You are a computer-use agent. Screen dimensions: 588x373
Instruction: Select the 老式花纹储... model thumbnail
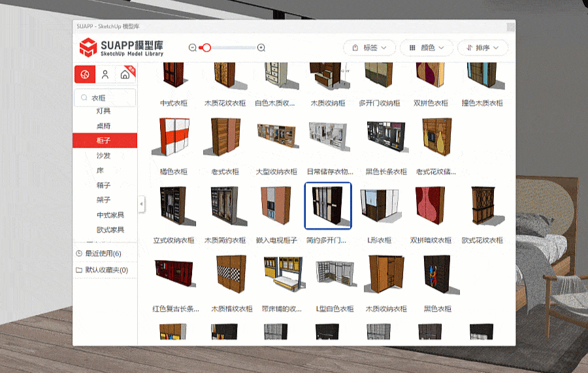pyautogui.click(x=437, y=137)
